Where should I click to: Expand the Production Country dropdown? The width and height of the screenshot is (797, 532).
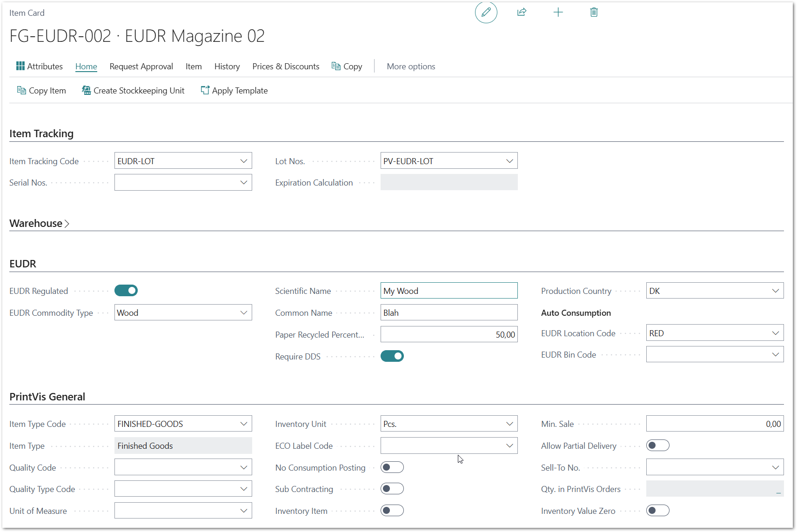(775, 291)
